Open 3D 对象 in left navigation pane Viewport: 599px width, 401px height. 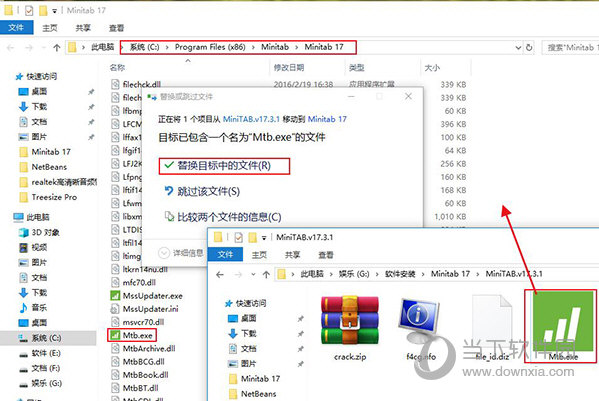(39, 232)
